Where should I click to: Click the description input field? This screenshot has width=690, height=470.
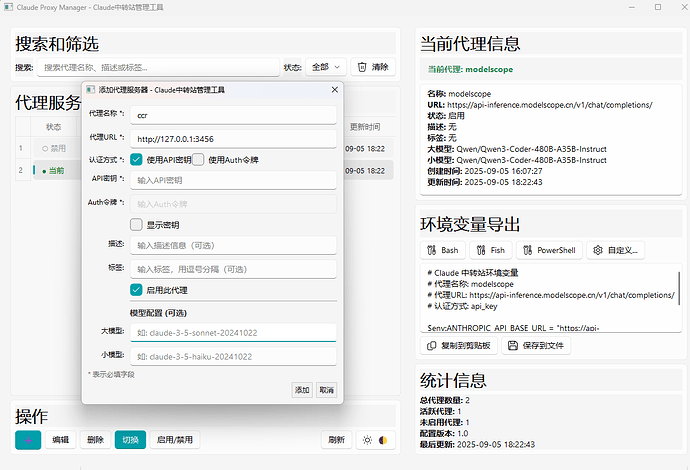233,246
